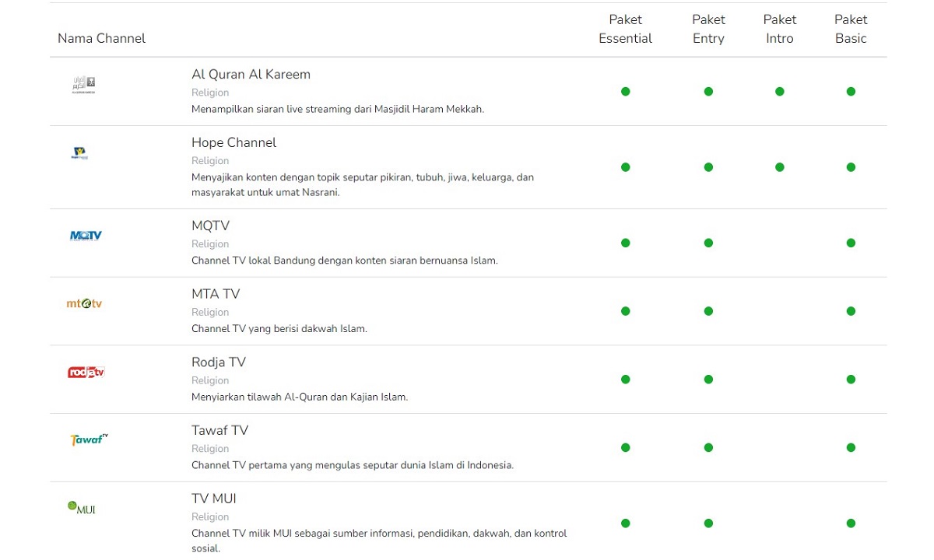Image resolution: width=934 pixels, height=560 pixels.
Task: Click the Rodja TV channel title
Action: coord(219,362)
